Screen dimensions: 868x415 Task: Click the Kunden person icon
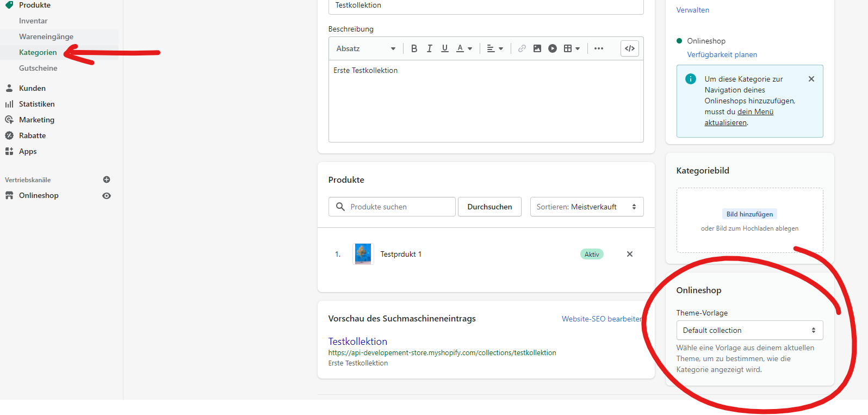9,88
